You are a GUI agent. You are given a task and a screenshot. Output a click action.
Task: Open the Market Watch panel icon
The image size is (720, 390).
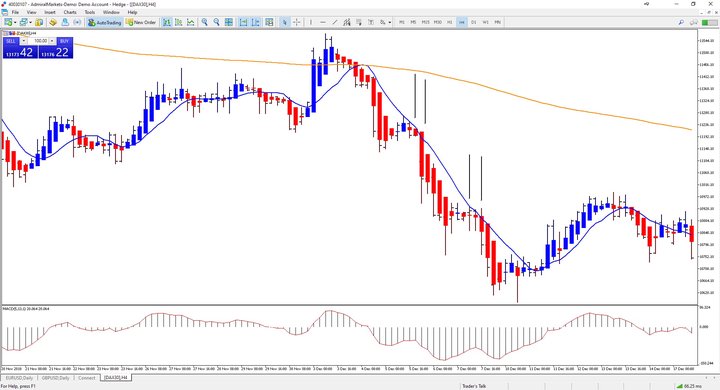click(x=39, y=22)
